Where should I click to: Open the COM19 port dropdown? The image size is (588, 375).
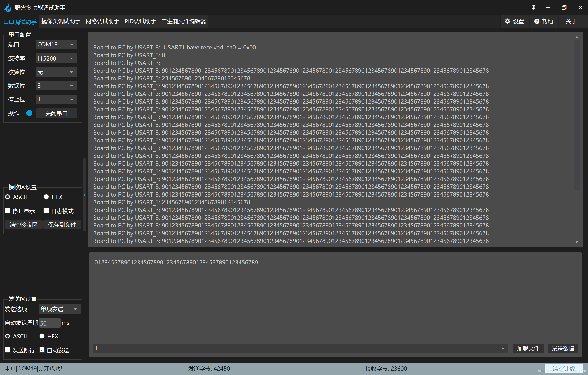[x=56, y=45]
